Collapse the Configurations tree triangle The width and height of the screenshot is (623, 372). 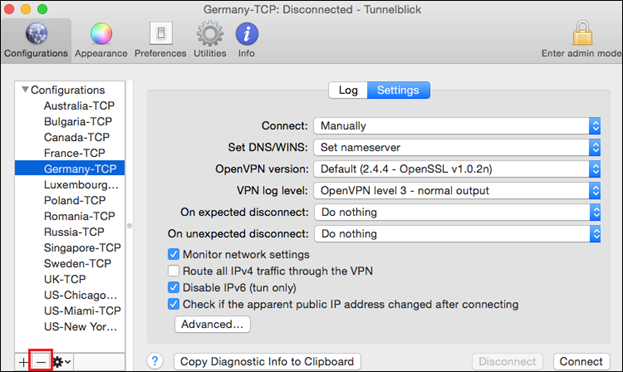[x=25, y=89]
